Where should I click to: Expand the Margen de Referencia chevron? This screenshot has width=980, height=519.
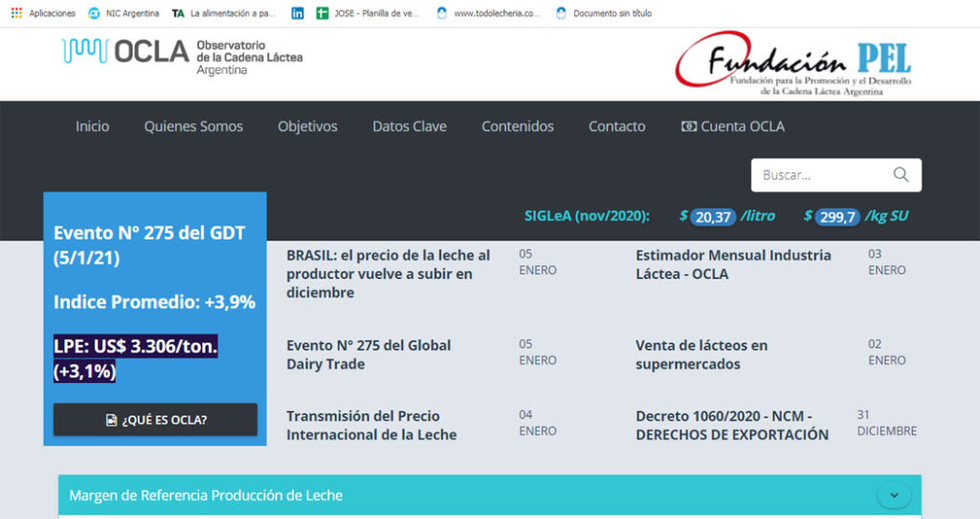point(894,495)
